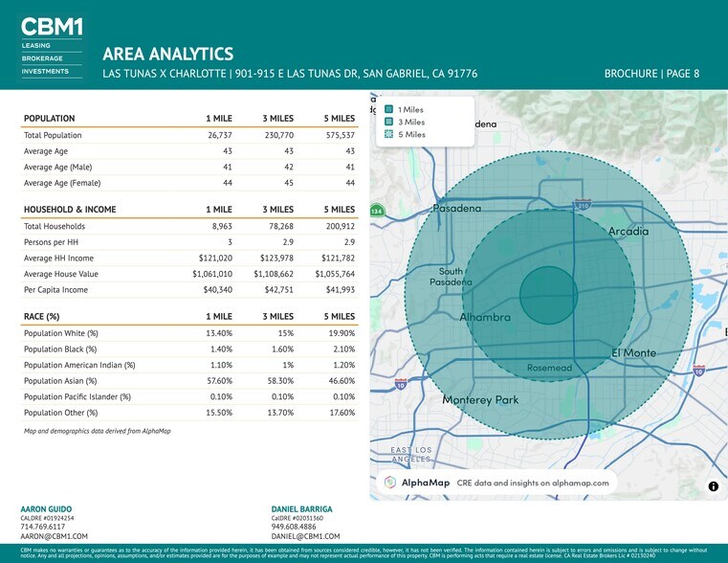Select the 5 Miles legend swatch
This screenshot has width=728, height=563.
tap(388, 134)
